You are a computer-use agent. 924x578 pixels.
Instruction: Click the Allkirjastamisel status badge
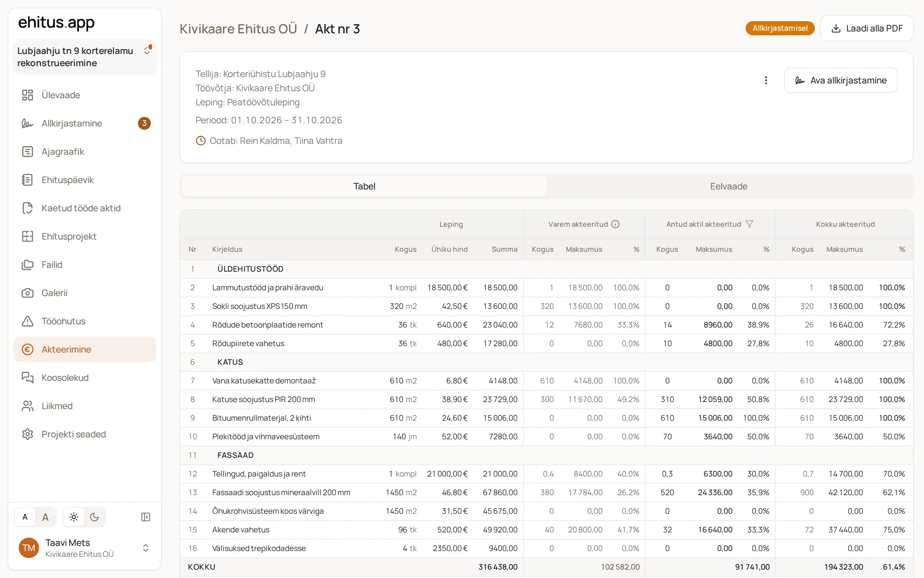point(780,28)
